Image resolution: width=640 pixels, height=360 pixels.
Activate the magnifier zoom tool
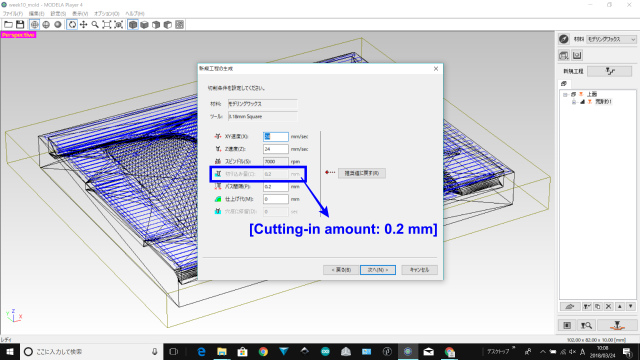(x=95, y=25)
